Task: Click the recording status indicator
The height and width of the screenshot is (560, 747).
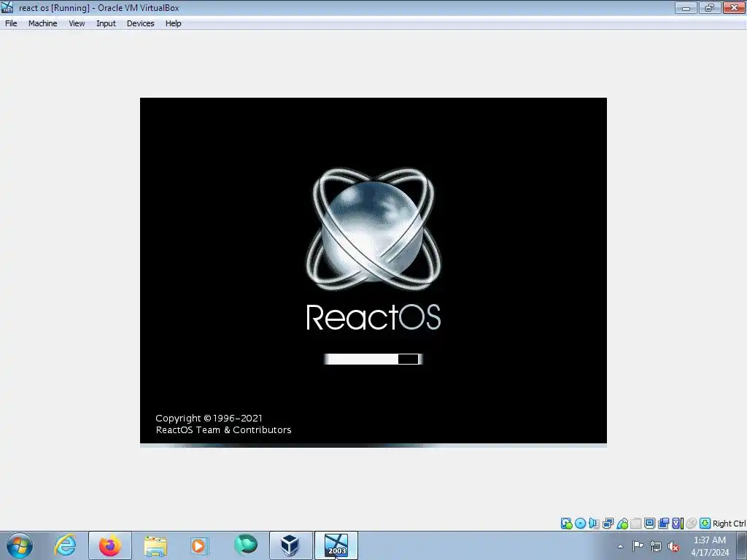Action: pyautogui.click(x=663, y=524)
